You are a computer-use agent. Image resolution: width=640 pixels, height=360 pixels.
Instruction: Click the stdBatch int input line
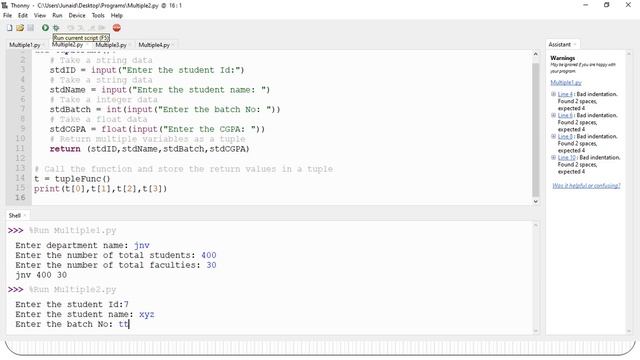[x=165, y=109]
